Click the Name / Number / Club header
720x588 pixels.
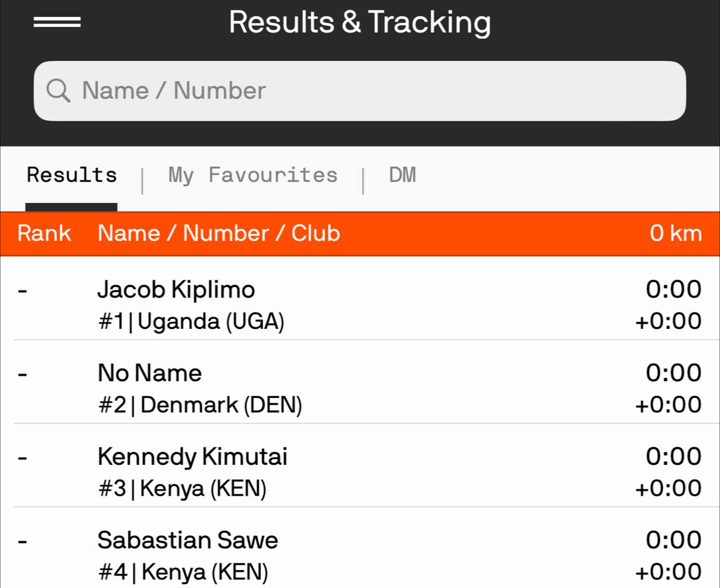tap(219, 233)
